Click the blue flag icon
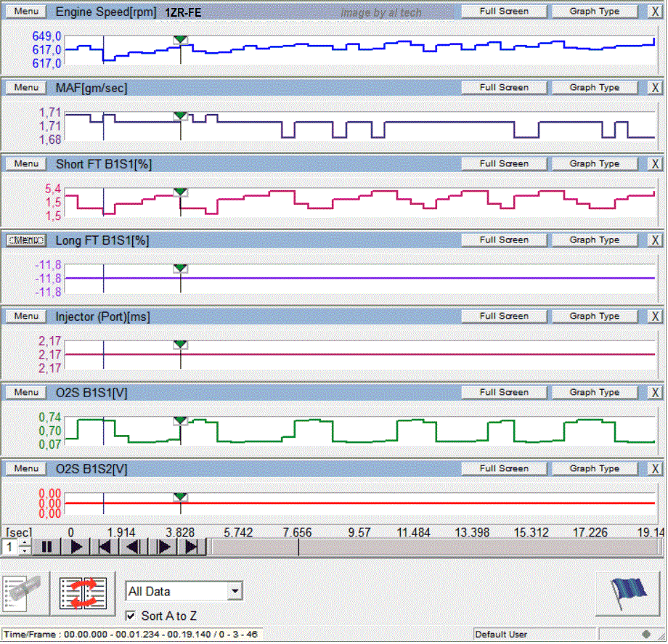Viewport: 668px width, 644px height. [x=624, y=592]
